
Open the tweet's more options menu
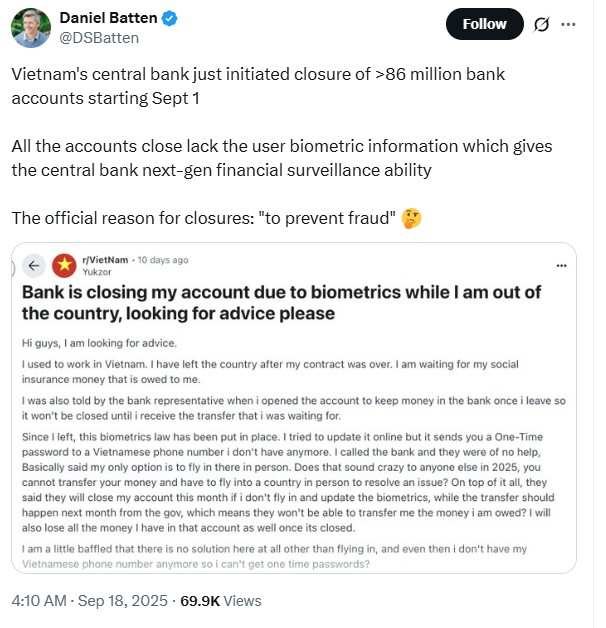click(x=568, y=24)
